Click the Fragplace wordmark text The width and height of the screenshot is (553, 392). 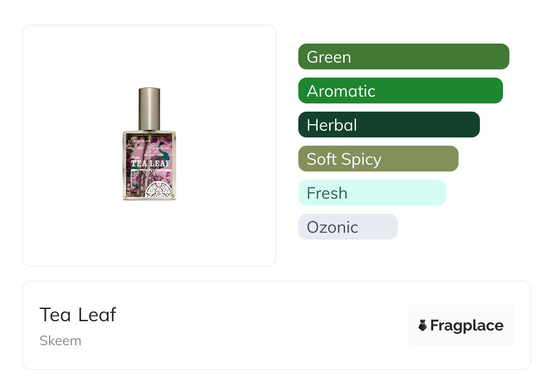(x=467, y=325)
